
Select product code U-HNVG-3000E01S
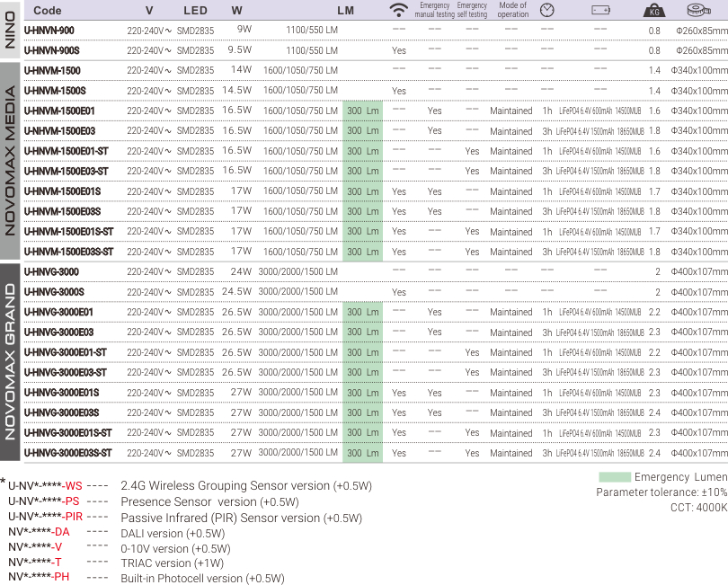pyautogui.click(x=61, y=393)
